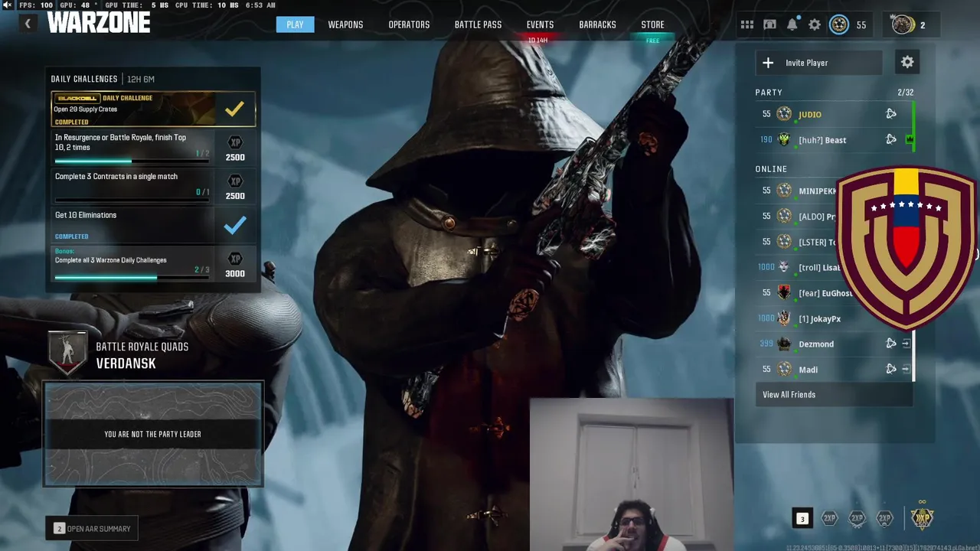Click JUDIO's Battle.net platform icon
This screenshot has height=551, width=980.
coord(891,114)
